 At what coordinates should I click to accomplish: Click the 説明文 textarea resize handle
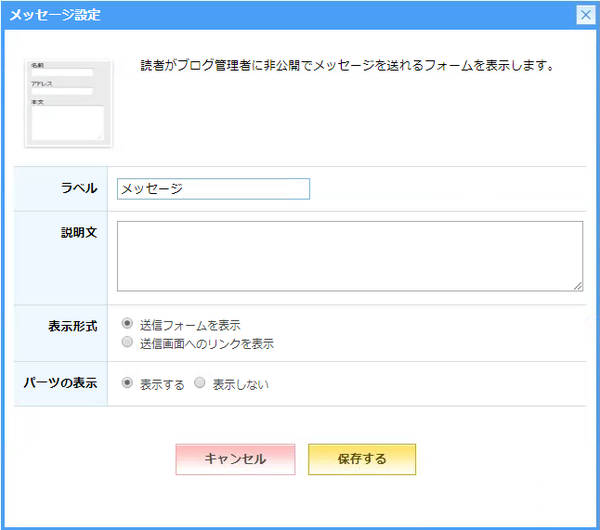(578, 286)
